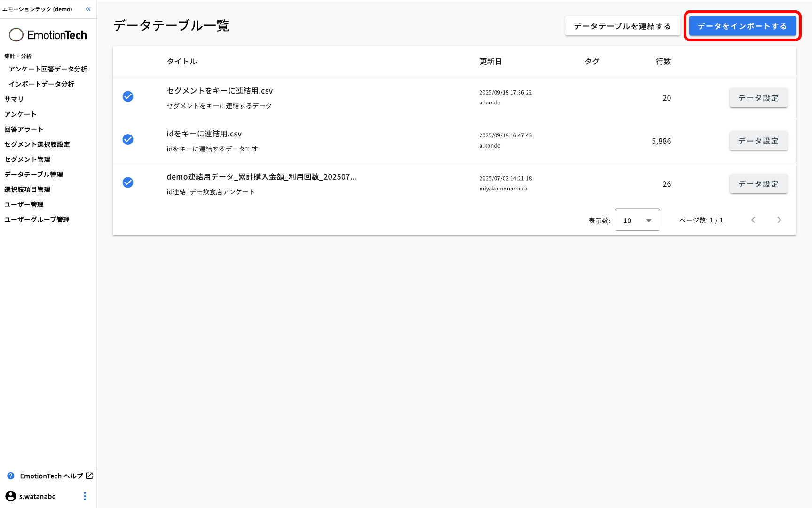Toggle check for セグメントをキーに連結用.csv row

128,96
